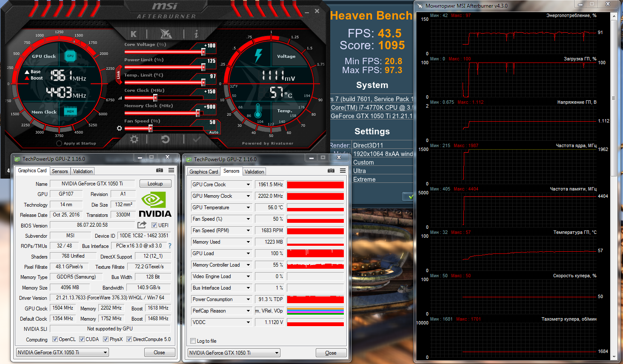
Task: Click the Power Limit slider handle
Action: coord(203,67)
